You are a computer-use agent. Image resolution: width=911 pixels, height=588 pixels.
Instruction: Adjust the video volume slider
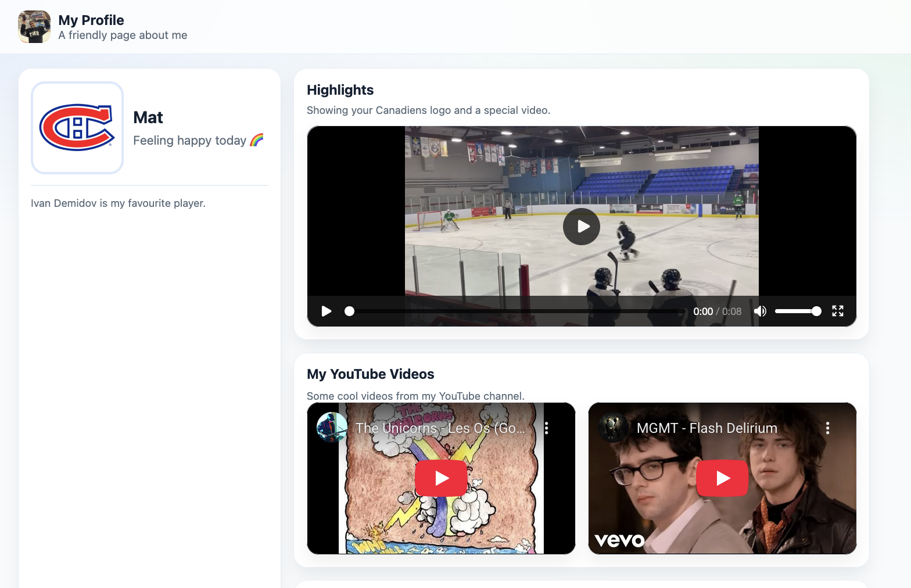pyautogui.click(x=798, y=311)
